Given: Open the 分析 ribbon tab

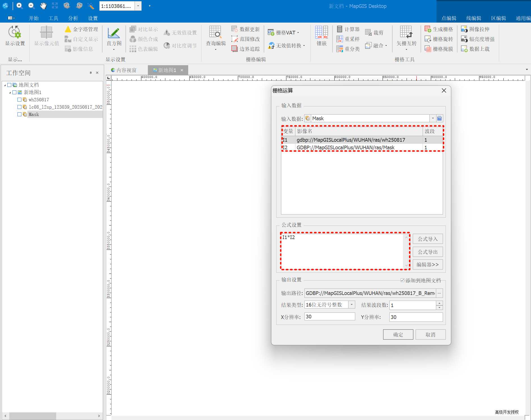Looking at the screenshot, I should click(x=73, y=18).
